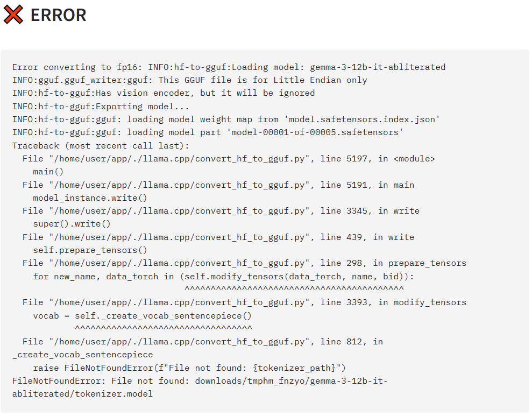Click the 'for new_name, data_torch in' line
532x416 pixels.
(224, 277)
